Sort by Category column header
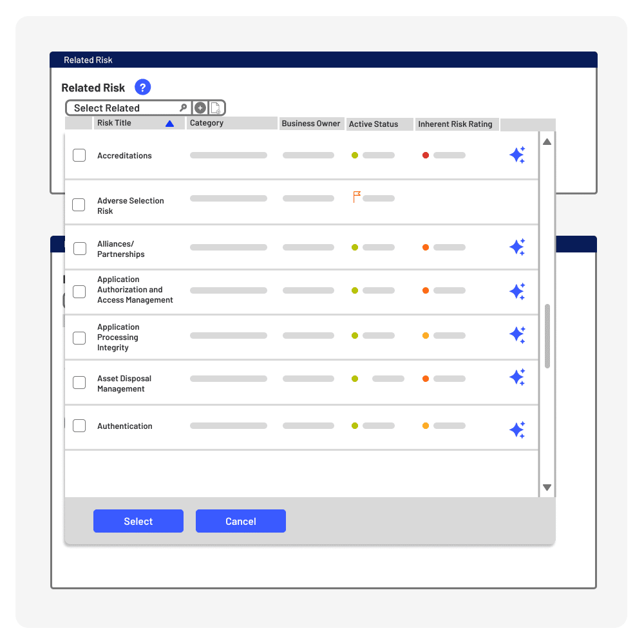The height and width of the screenshot is (644, 644). [x=232, y=123]
